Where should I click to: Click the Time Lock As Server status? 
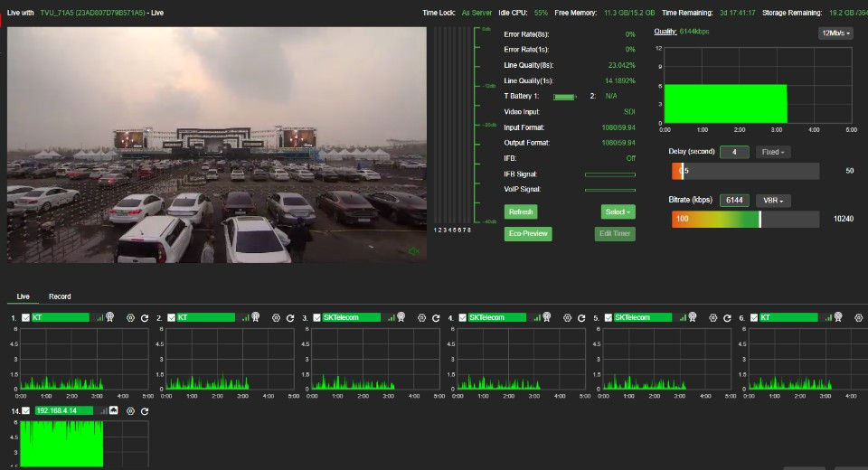click(x=476, y=13)
